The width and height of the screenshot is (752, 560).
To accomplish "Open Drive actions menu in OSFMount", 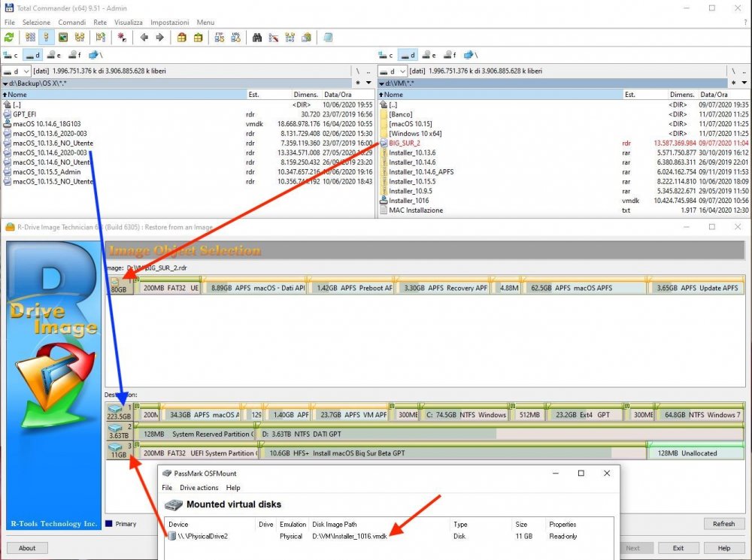I will 199,488.
